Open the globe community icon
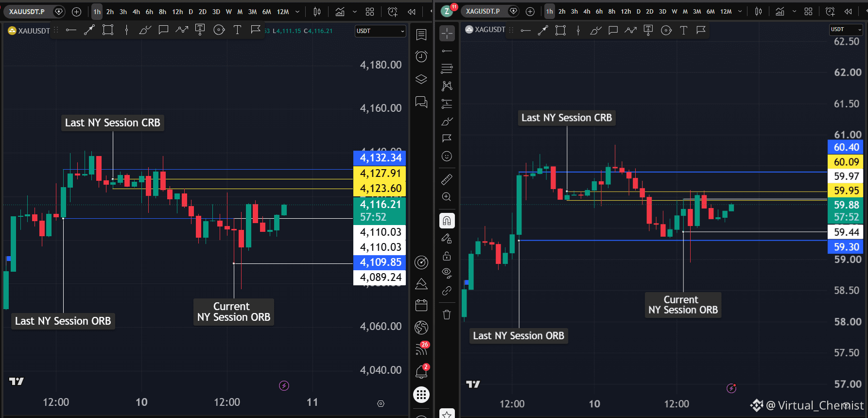This screenshot has height=418, width=868. pyautogui.click(x=421, y=327)
